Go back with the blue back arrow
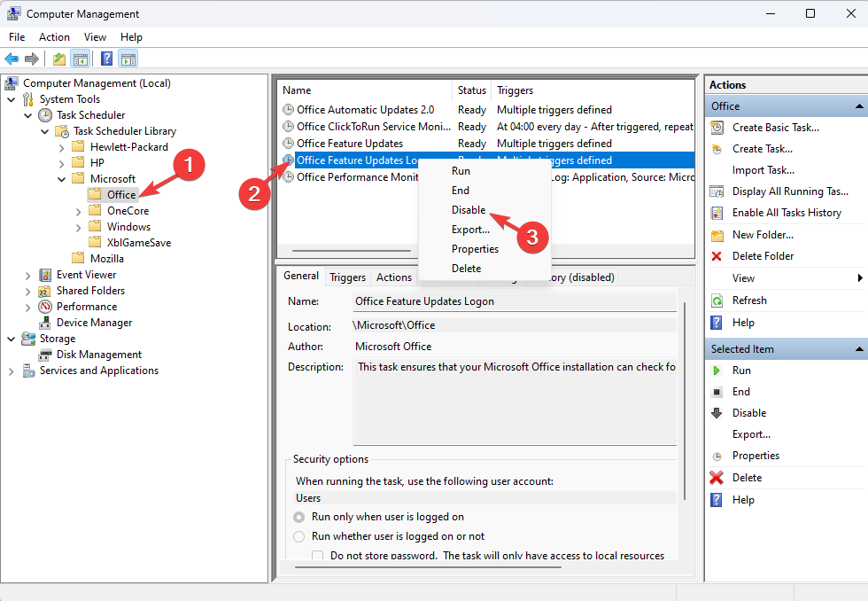868x601 pixels. pos(12,59)
